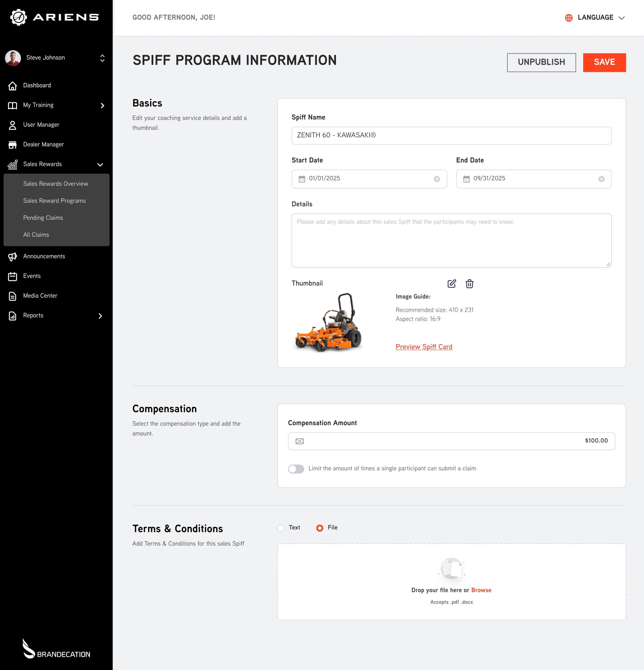Click the Announcements megaphone icon

(x=13, y=257)
